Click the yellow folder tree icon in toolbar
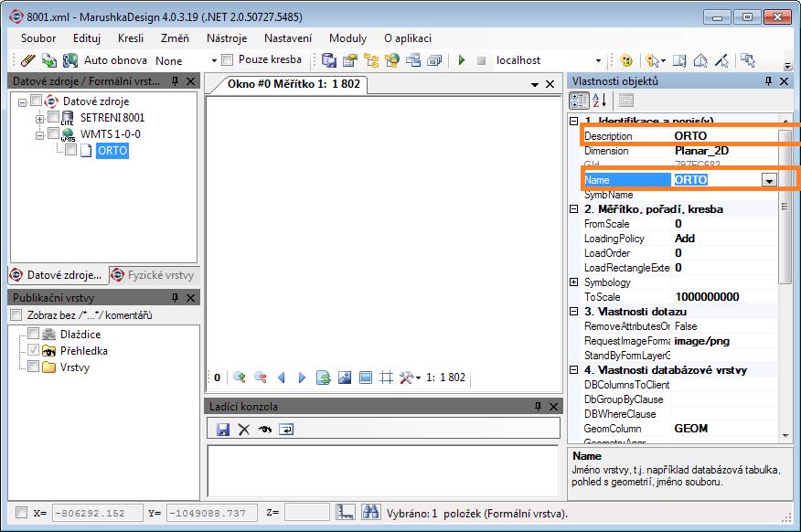801x532 pixels. [371, 60]
